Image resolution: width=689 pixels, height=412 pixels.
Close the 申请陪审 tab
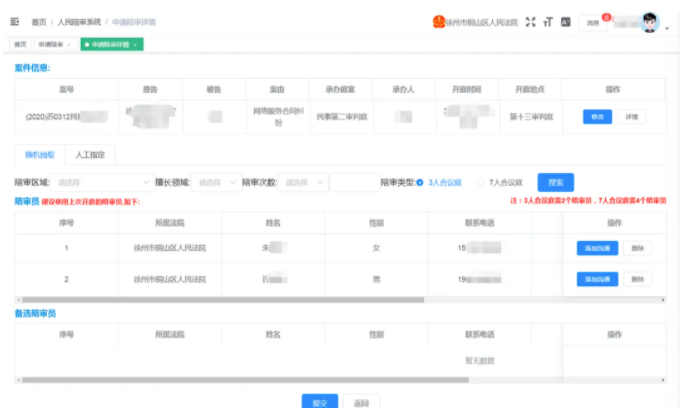pyautogui.click(x=69, y=44)
